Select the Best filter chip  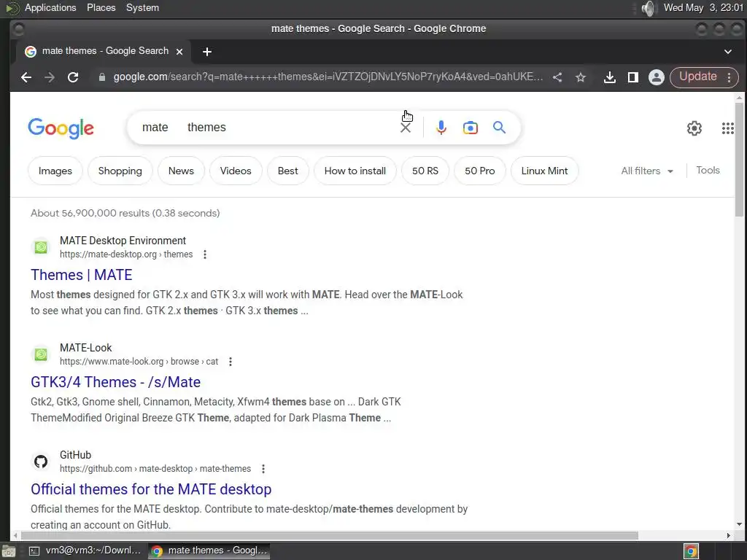pos(287,171)
